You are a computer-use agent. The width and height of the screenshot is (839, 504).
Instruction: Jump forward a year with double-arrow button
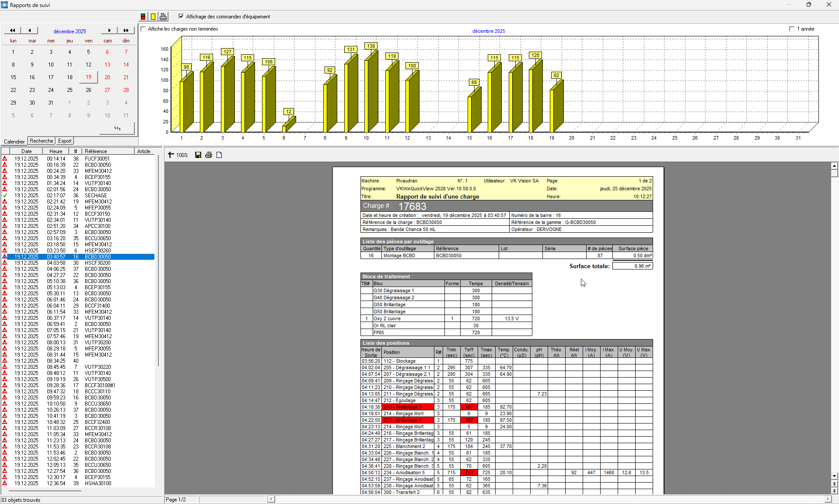click(x=126, y=31)
